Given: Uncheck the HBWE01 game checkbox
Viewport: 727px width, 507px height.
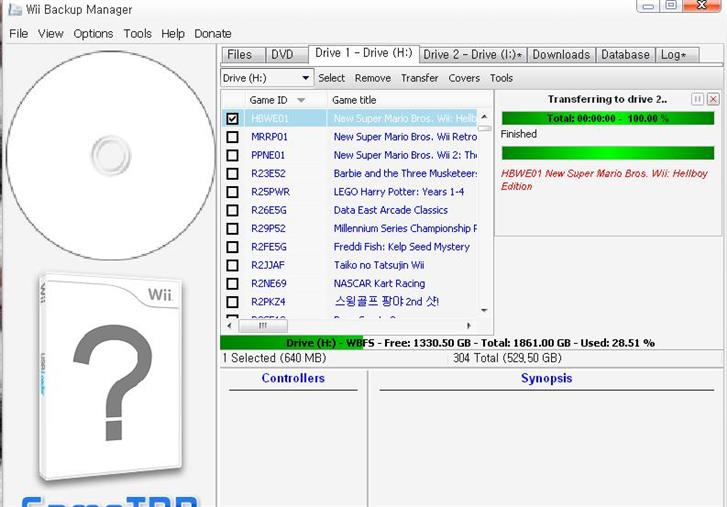Looking at the screenshot, I should click(x=233, y=118).
